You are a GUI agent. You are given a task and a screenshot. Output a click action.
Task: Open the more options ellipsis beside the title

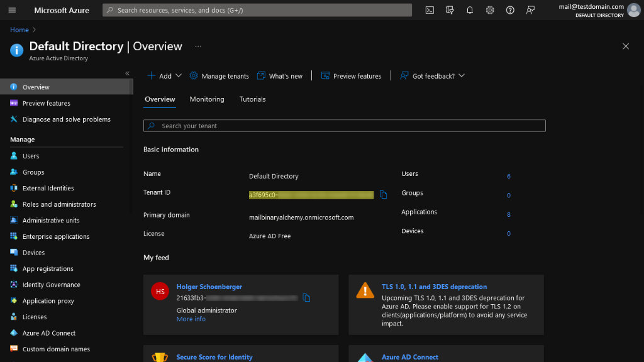coord(198,47)
